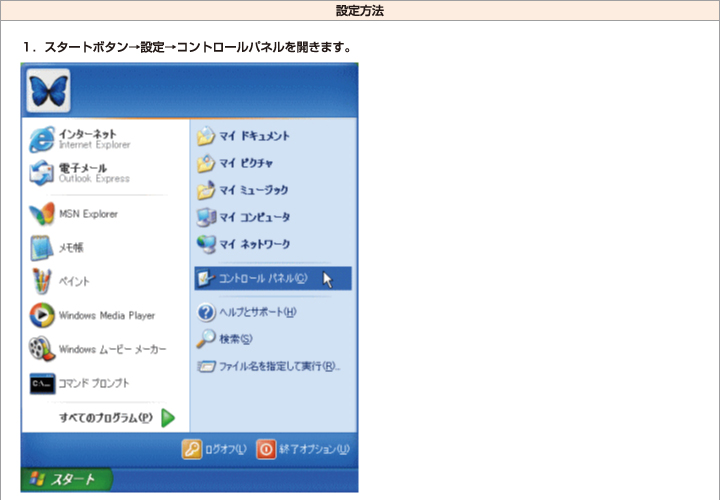Click the 設定方法 header bar
Viewport: 720px width, 500px height.
(360, 11)
